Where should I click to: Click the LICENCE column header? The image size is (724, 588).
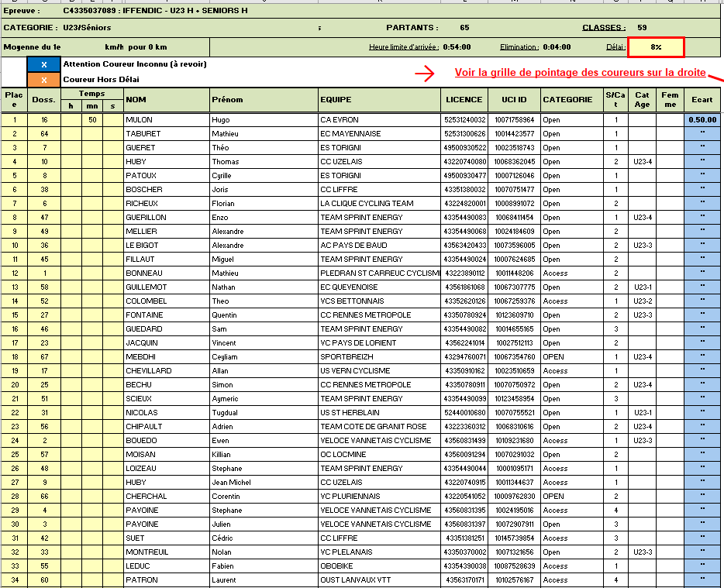coord(464,100)
